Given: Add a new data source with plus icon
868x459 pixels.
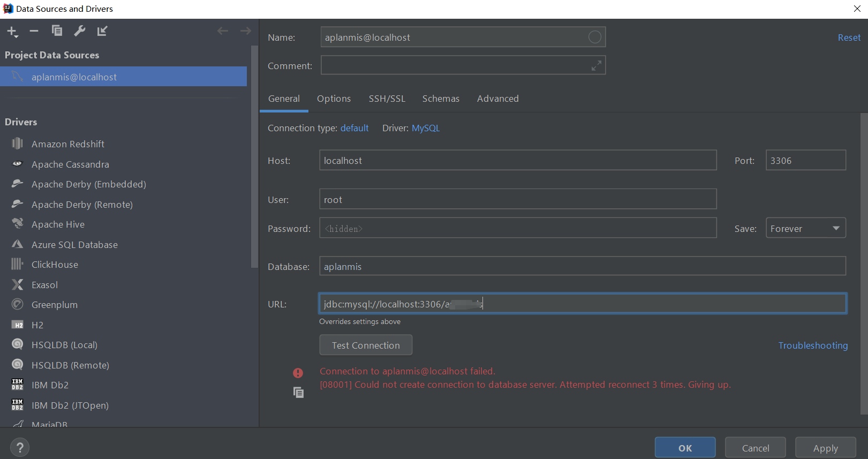Looking at the screenshot, I should 12,32.
